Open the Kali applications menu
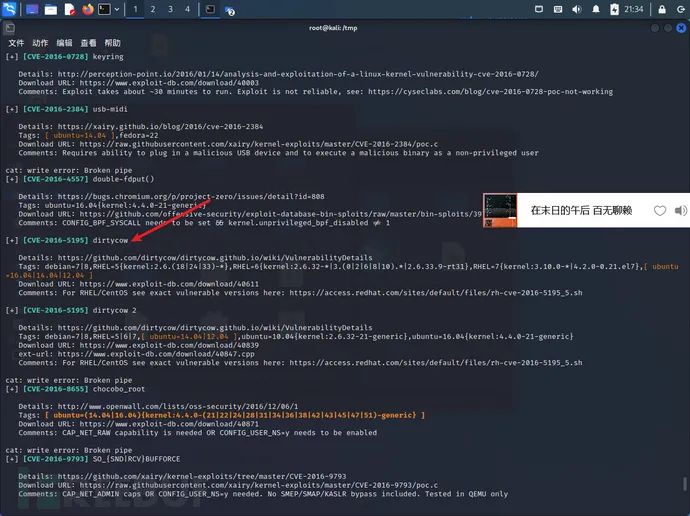 pos(9,9)
